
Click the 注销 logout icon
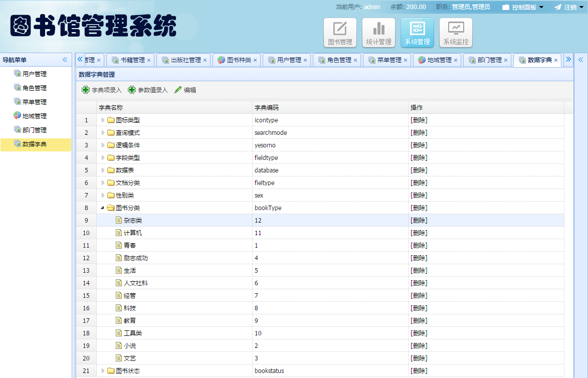click(x=558, y=7)
